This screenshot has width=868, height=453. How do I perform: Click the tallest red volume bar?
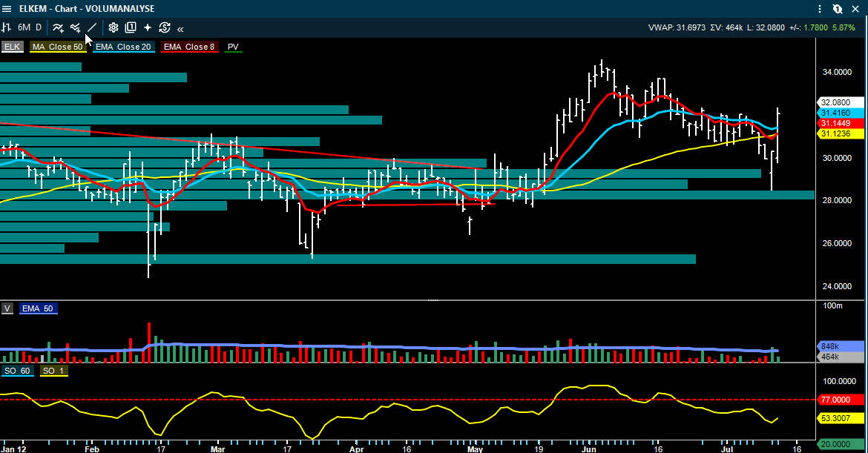click(x=149, y=343)
